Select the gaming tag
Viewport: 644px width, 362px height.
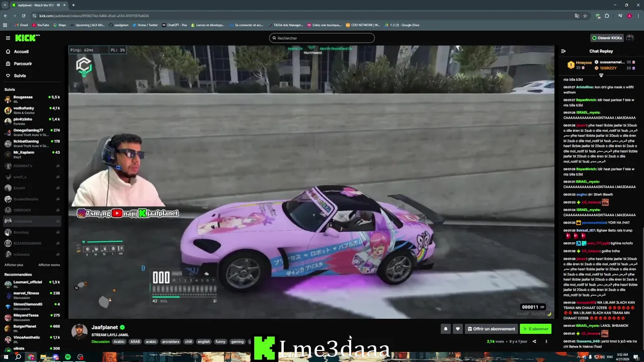[x=237, y=342]
